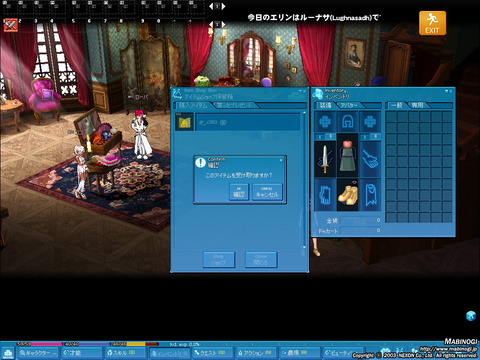The image size is (480, 360).
Task: Close the Inventory window
Action: (x=451, y=91)
